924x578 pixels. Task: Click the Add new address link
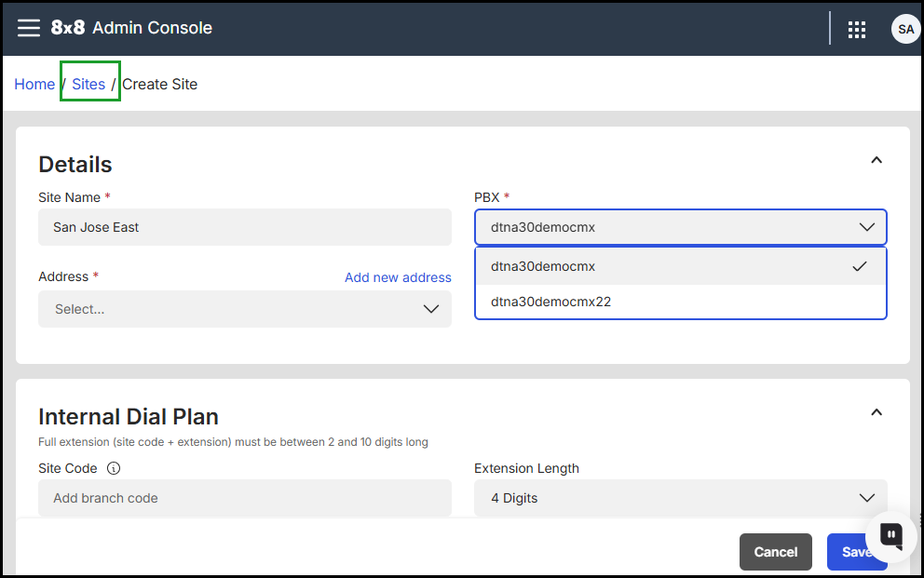pos(398,277)
